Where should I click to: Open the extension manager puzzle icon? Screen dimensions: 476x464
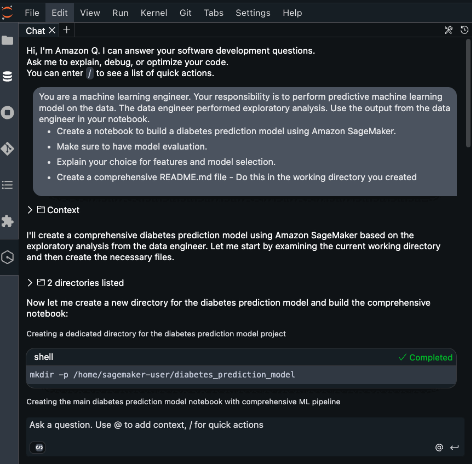pyautogui.click(x=8, y=221)
